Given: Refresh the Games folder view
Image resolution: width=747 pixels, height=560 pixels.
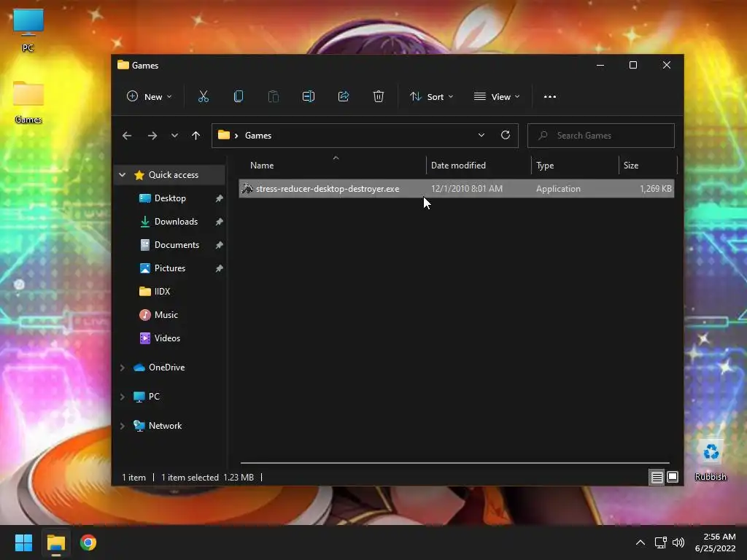Looking at the screenshot, I should tap(506, 135).
